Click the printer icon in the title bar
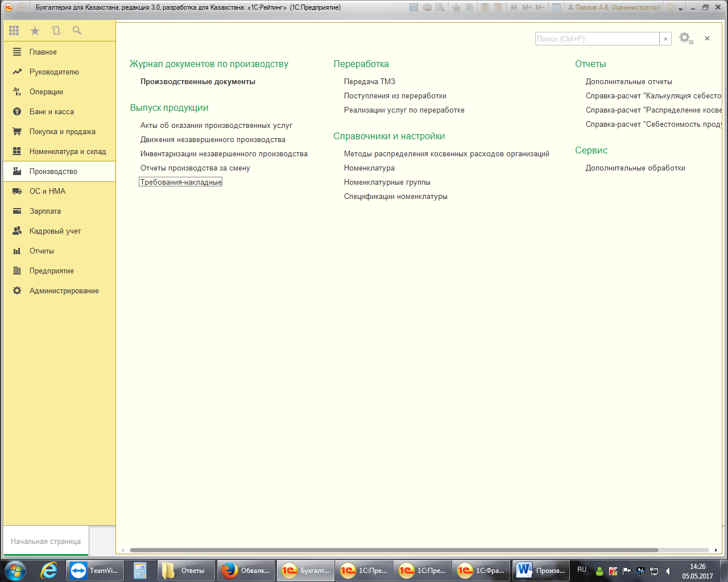The image size is (728, 582). pyautogui.click(x=427, y=7)
